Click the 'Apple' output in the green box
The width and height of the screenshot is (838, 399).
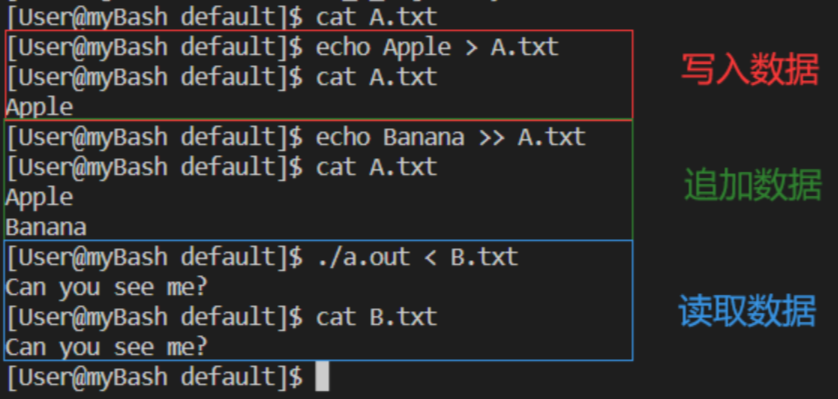pos(40,198)
